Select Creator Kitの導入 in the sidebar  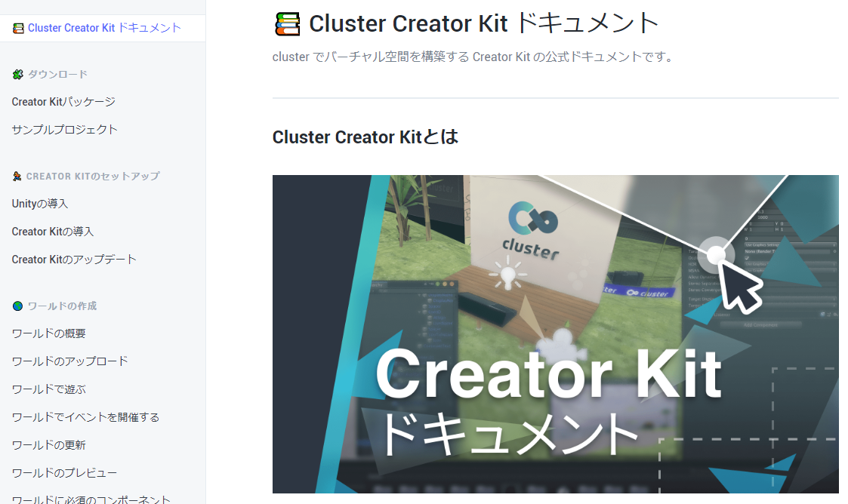coord(53,232)
